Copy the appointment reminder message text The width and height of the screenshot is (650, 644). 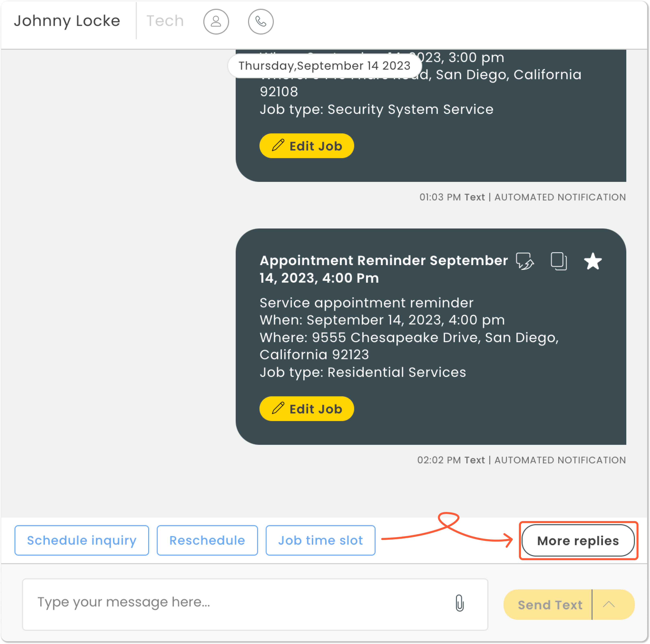[x=559, y=261]
